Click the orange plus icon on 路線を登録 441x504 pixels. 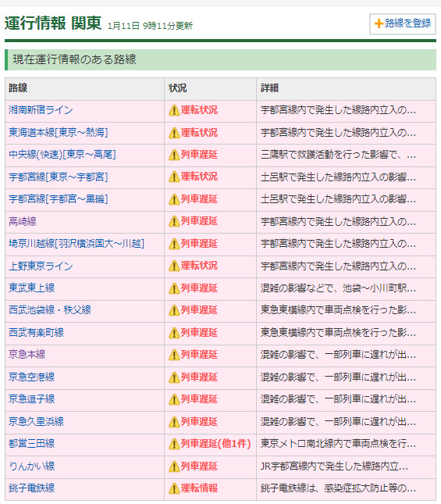(x=379, y=23)
